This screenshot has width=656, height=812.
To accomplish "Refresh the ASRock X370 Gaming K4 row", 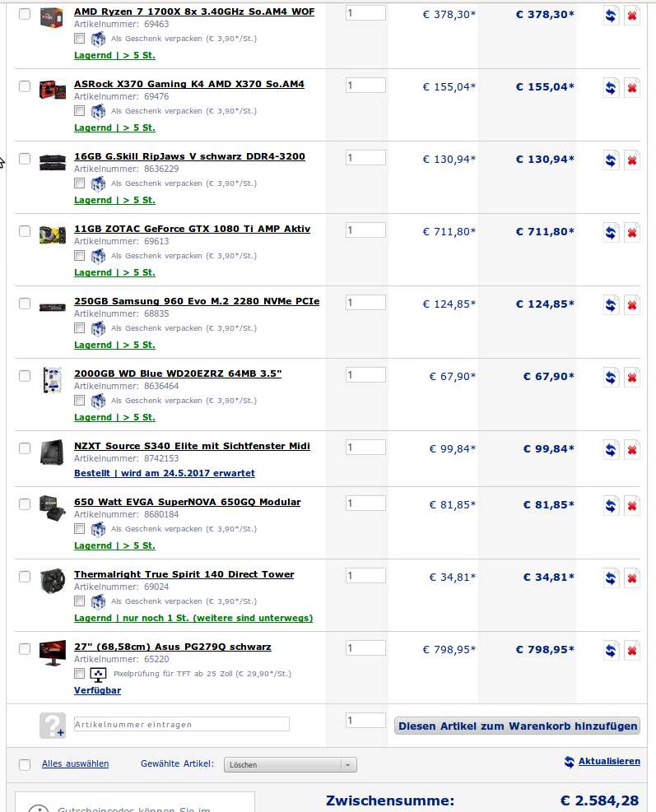I will click(611, 88).
